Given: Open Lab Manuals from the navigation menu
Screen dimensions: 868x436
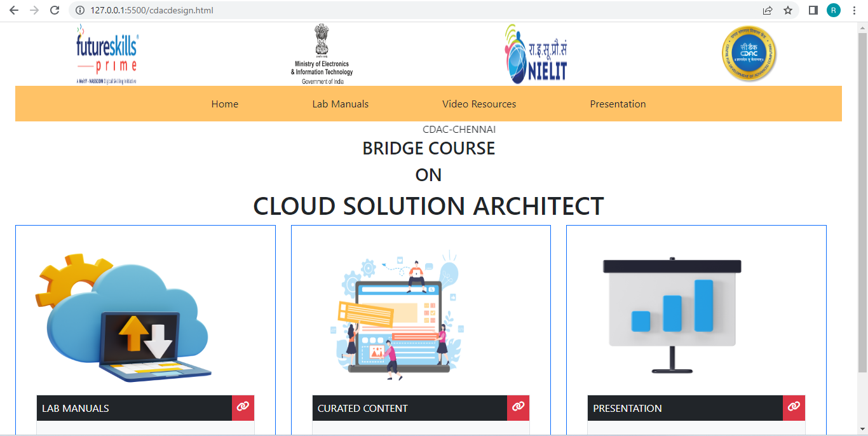Looking at the screenshot, I should click(341, 104).
